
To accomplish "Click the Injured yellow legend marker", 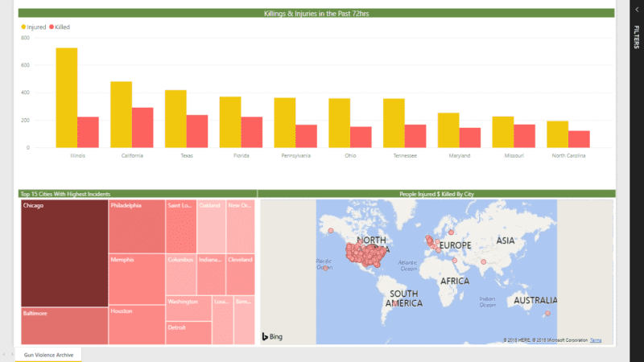I will (x=23, y=27).
